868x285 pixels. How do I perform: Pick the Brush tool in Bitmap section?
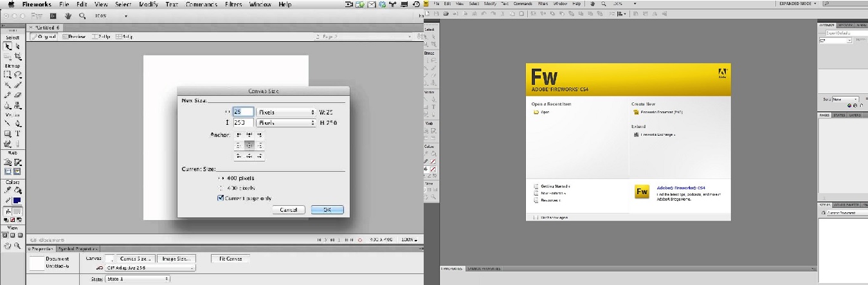(17, 84)
